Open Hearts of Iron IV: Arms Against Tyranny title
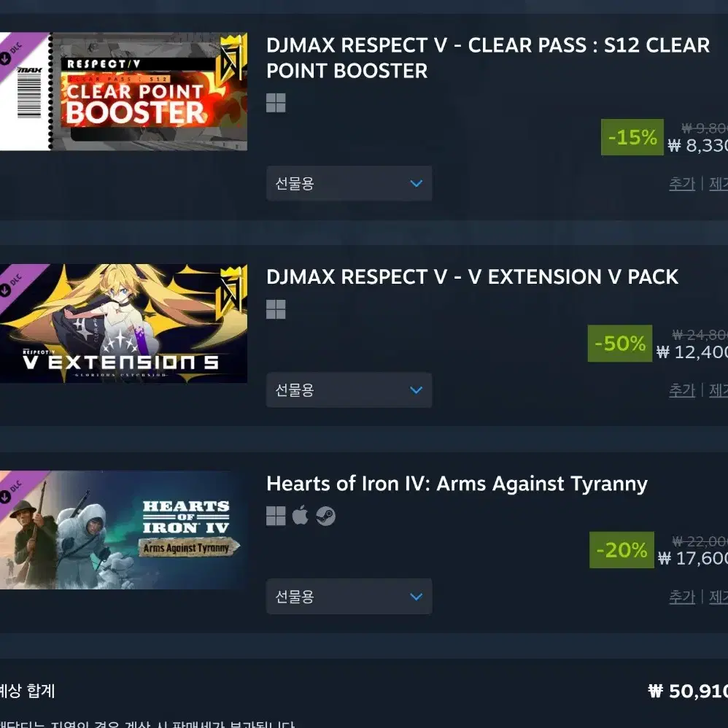Viewport: 728px width, 728px height. tap(457, 484)
